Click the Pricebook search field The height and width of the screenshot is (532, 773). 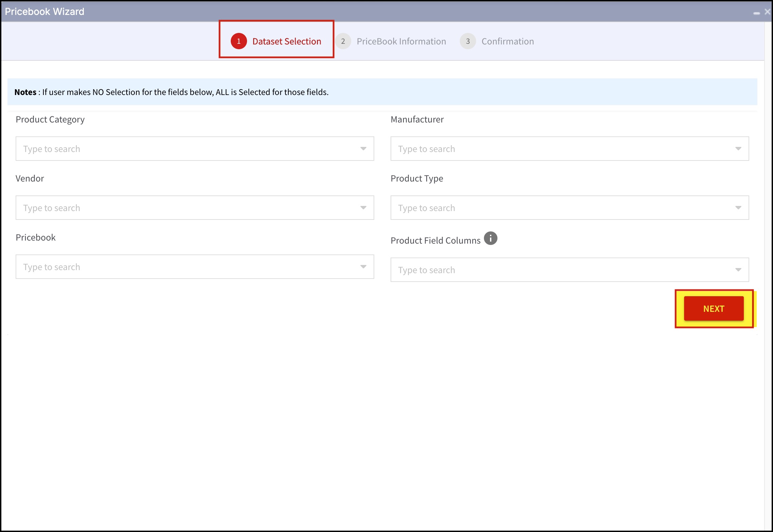195,267
